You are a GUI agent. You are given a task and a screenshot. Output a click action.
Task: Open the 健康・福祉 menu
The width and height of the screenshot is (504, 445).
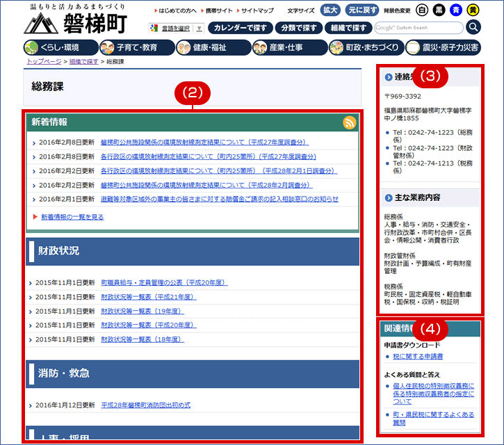(213, 47)
